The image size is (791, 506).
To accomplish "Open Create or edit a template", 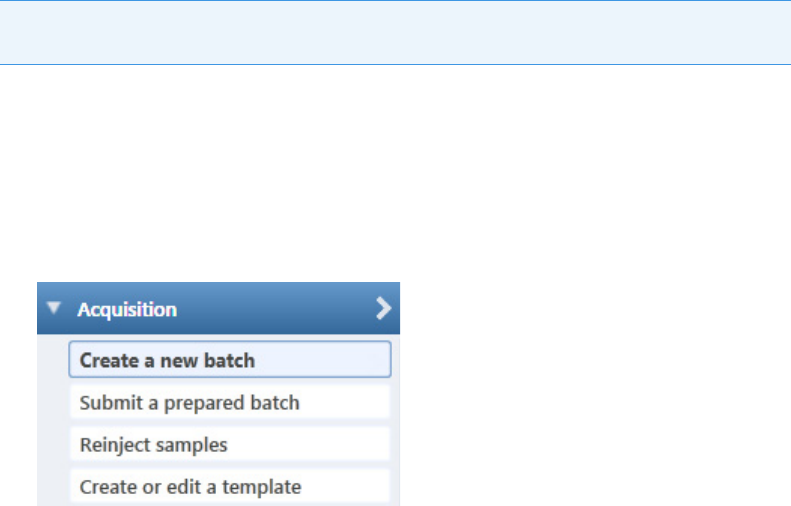I will (230, 487).
